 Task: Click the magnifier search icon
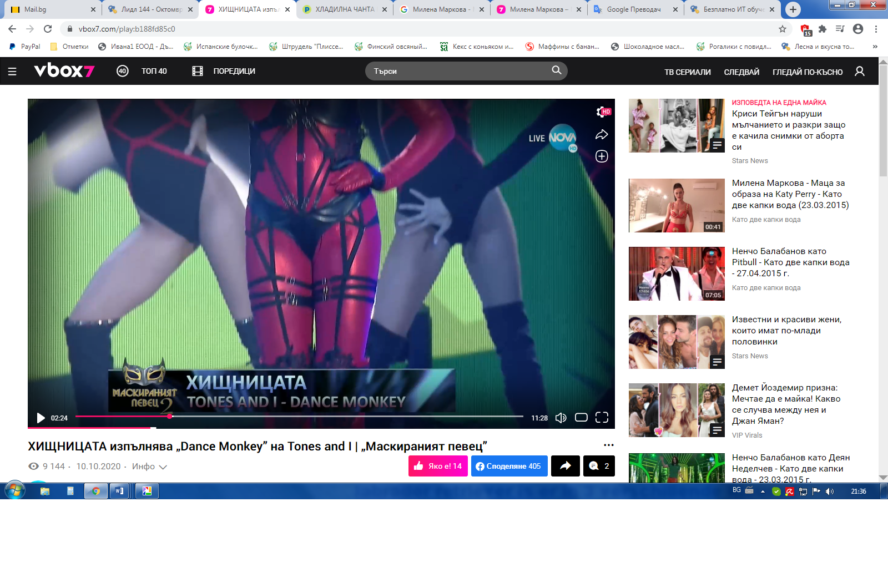coord(556,70)
